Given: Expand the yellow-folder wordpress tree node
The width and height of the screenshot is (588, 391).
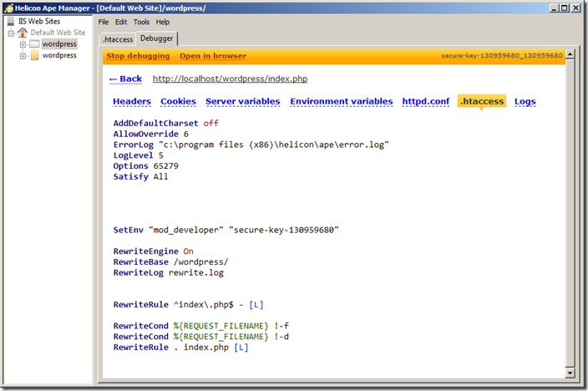Looking at the screenshot, I should pos(23,56).
